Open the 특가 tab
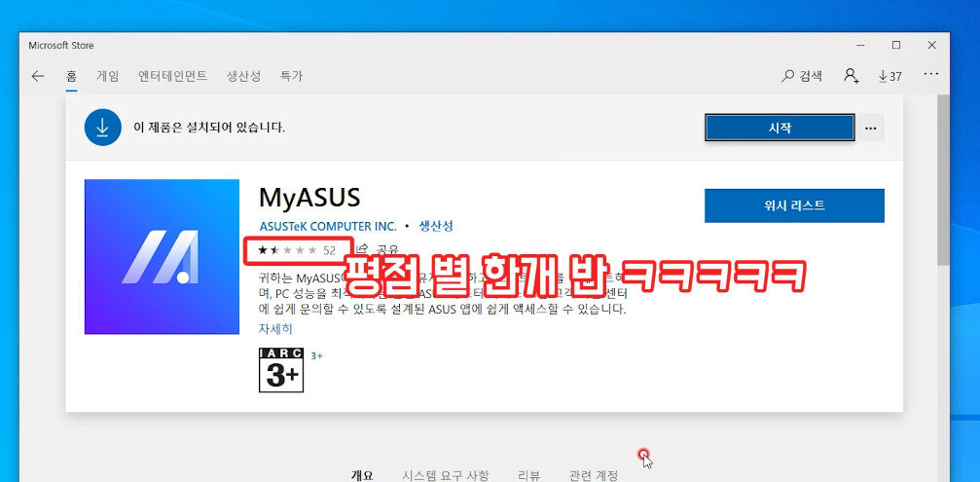 point(291,76)
